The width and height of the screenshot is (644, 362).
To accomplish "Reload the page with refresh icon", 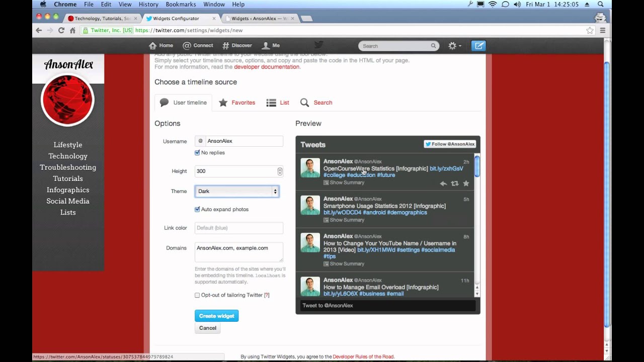I will (x=61, y=30).
